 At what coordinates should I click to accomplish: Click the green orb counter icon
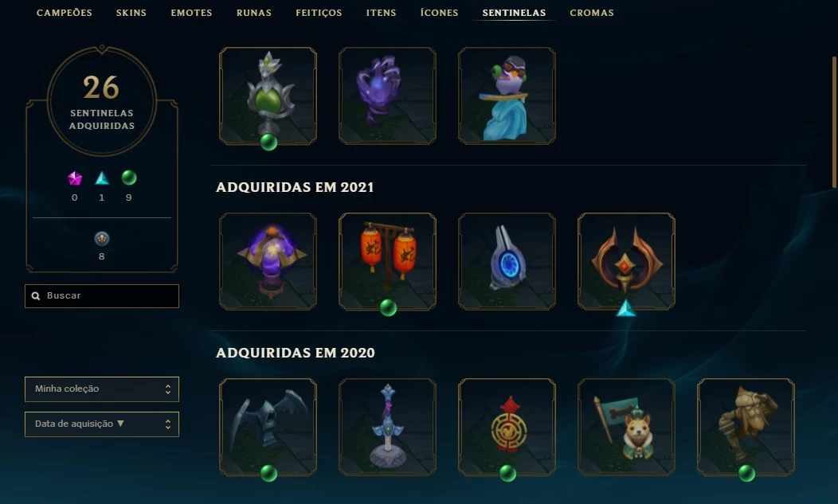click(x=129, y=178)
